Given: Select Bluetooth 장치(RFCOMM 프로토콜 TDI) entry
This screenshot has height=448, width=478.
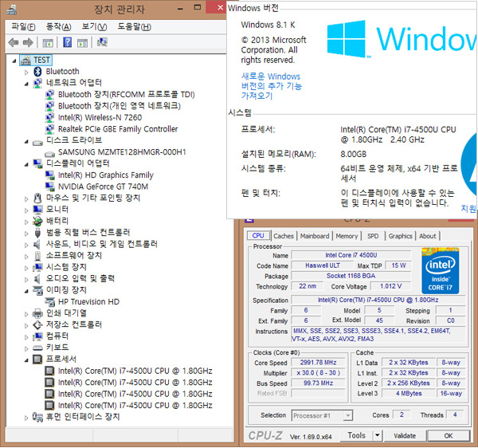Looking at the screenshot, I should point(126,94).
